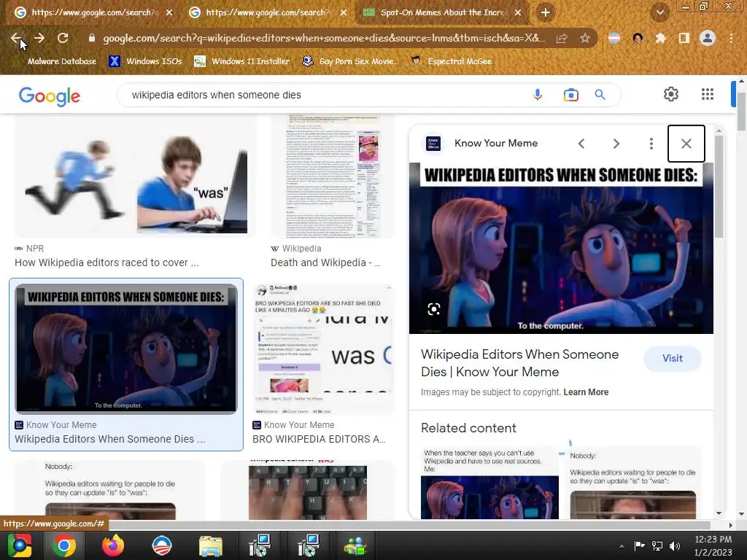Click the Learn More copyright link
This screenshot has width=747, height=560.
[x=586, y=392]
